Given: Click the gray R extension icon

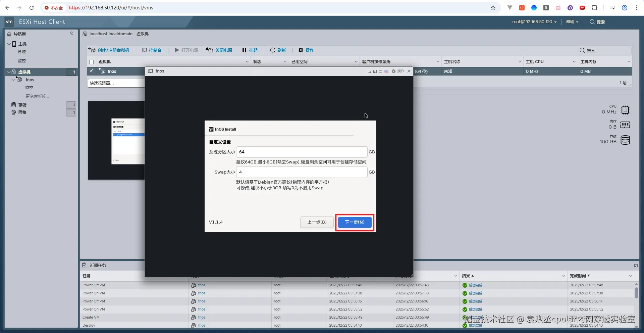Looking at the screenshot, I should (546, 8).
